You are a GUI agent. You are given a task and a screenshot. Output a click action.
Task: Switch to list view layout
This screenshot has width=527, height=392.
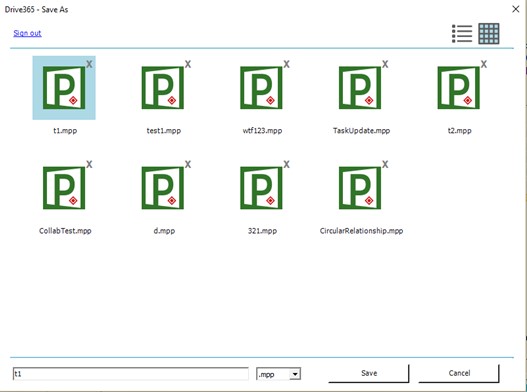[x=462, y=34]
